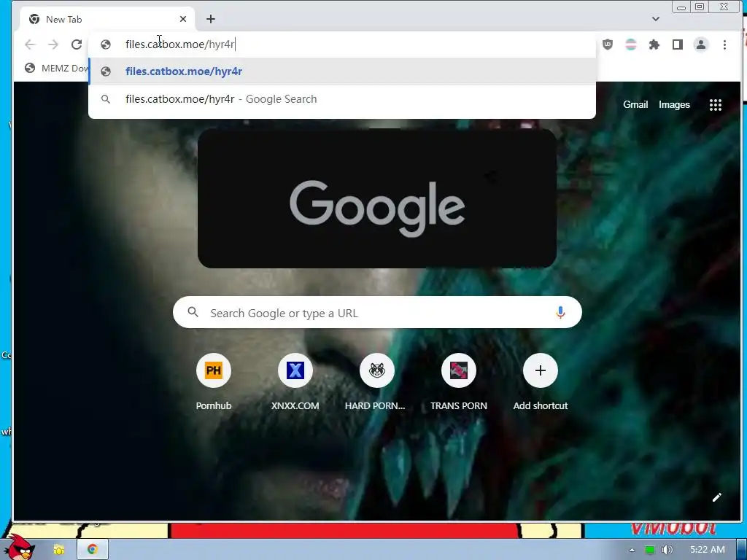Open the Google apps grid

pos(715,105)
